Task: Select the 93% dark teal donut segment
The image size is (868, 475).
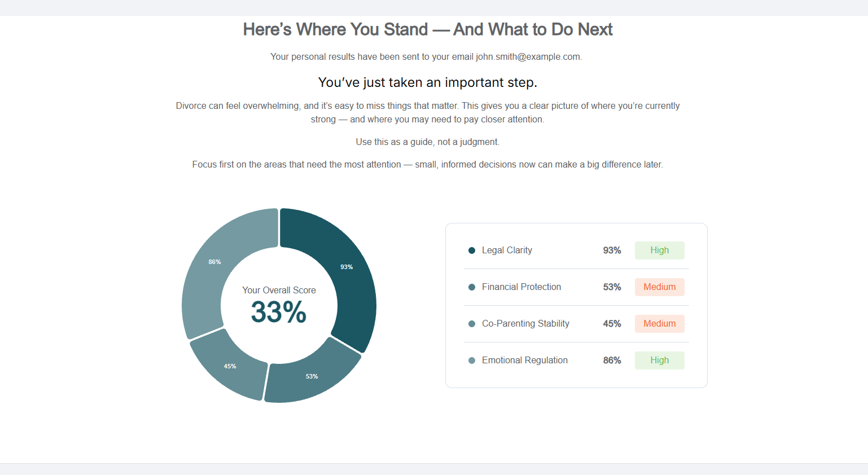Action: (347, 267)
